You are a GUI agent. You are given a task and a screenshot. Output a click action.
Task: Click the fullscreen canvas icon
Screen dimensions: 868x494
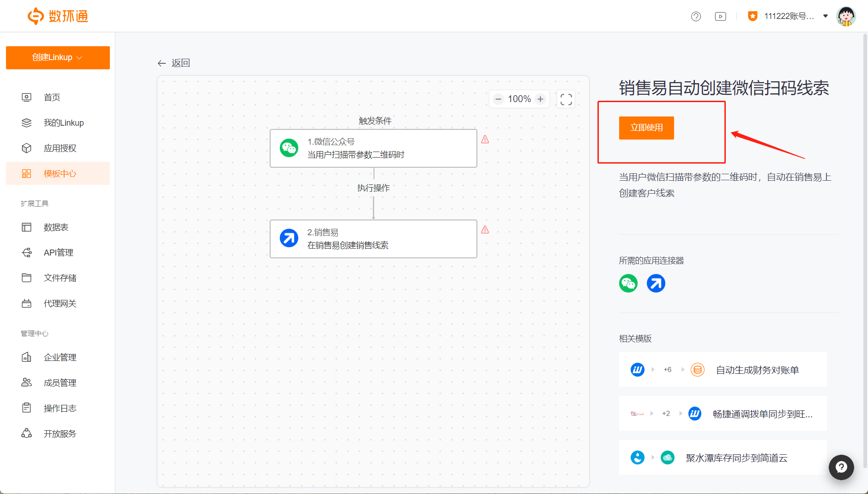(x=566, y=99)
